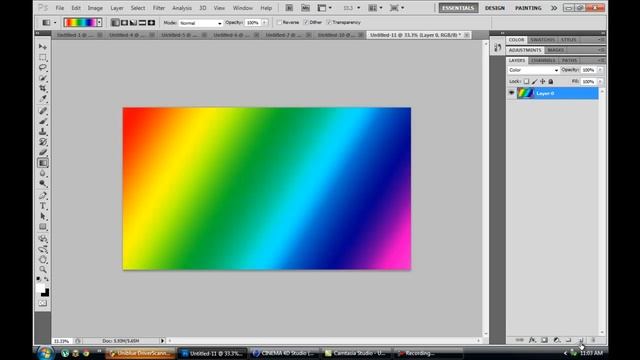
Task: Select the Dodge tool
Action: (x=43, y=184)
